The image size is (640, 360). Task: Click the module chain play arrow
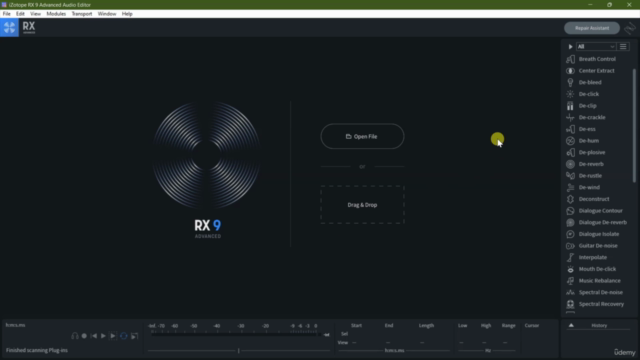[570, 47]
